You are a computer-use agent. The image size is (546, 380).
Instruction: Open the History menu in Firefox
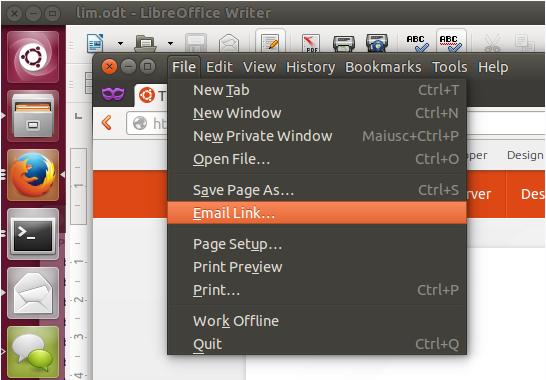tap(311, 67)
